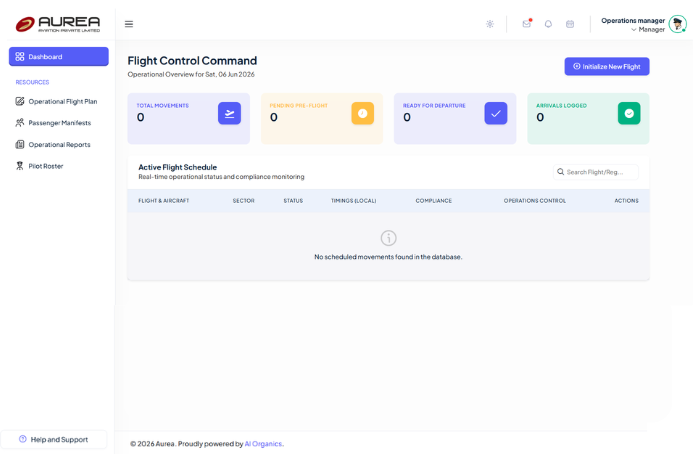Select Dashboard in the sidebar

tap(58, 57)
